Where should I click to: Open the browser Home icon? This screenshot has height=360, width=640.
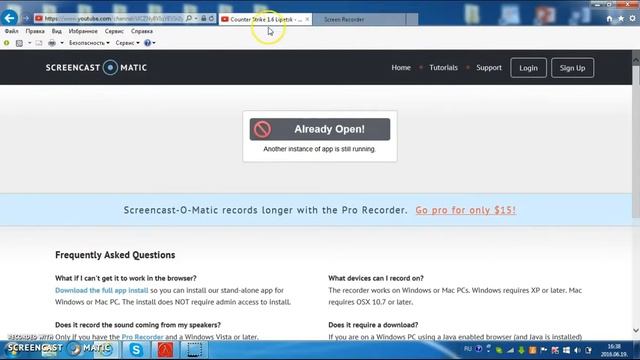pos(609,18)
